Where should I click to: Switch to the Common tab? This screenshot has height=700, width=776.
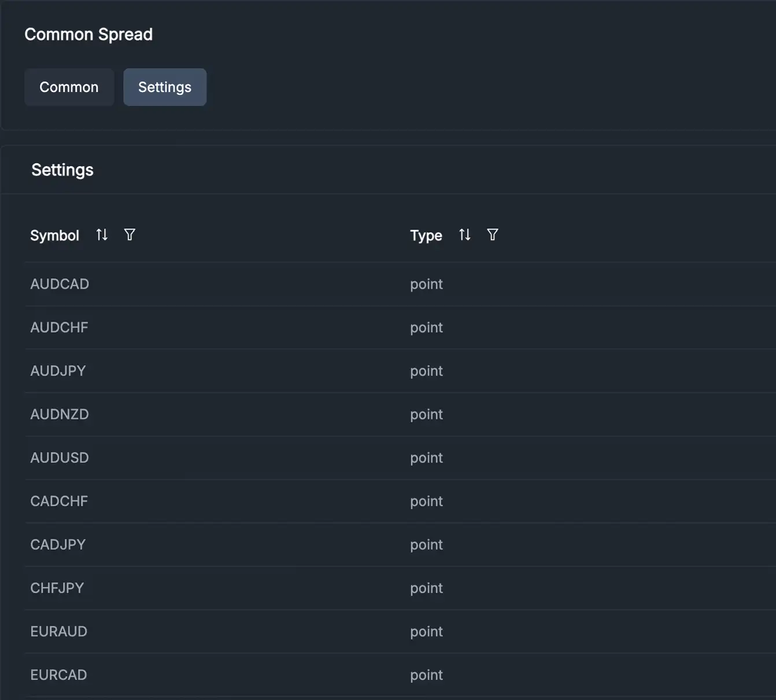(x=69, y=87)
